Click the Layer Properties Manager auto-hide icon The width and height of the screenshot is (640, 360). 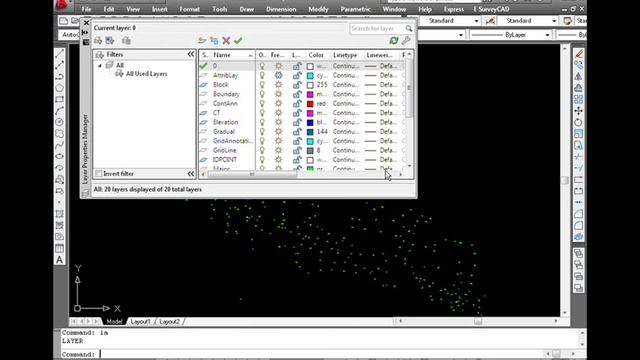[x=86, y=32]
